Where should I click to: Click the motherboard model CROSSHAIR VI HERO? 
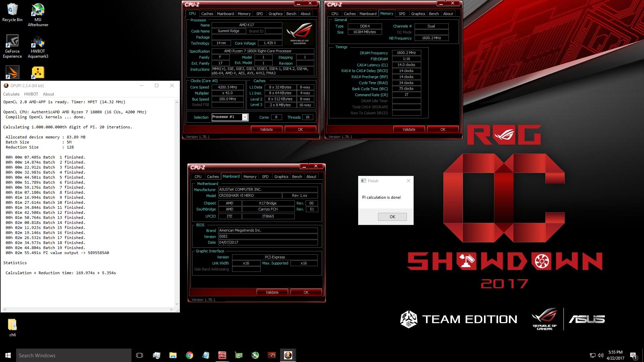click(250, 196)
